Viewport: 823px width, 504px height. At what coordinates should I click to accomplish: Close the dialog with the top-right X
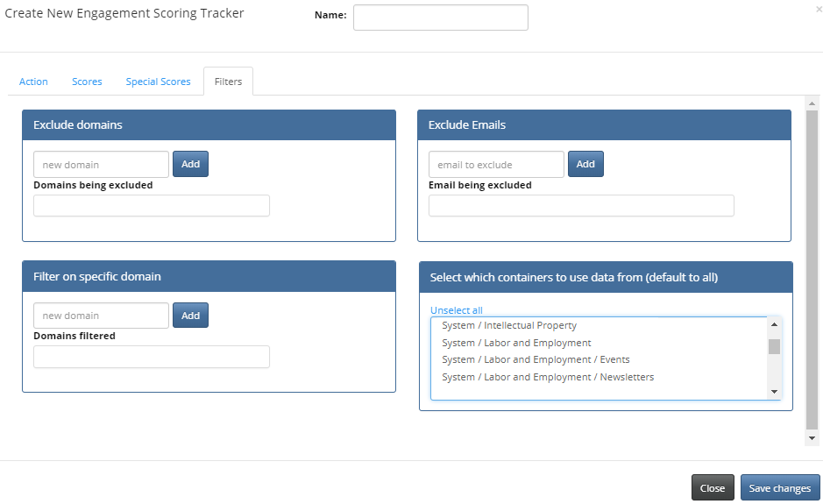point(819,10)
